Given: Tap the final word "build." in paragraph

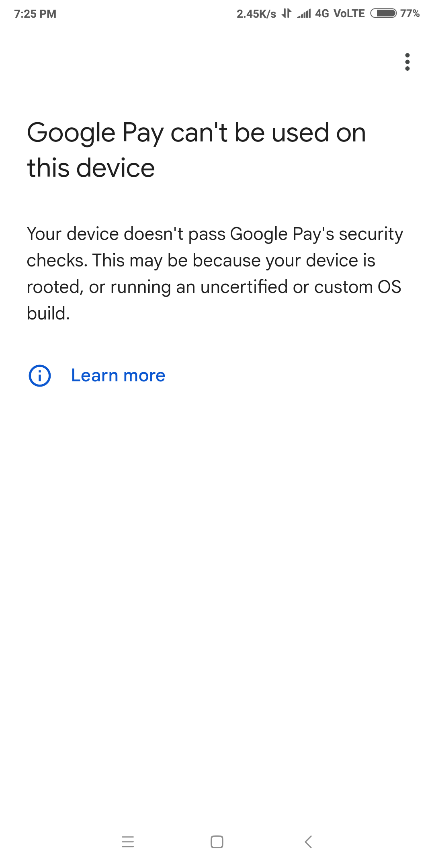Looking at the screenshot, I should pyautogui.click(x=48, y=313).
